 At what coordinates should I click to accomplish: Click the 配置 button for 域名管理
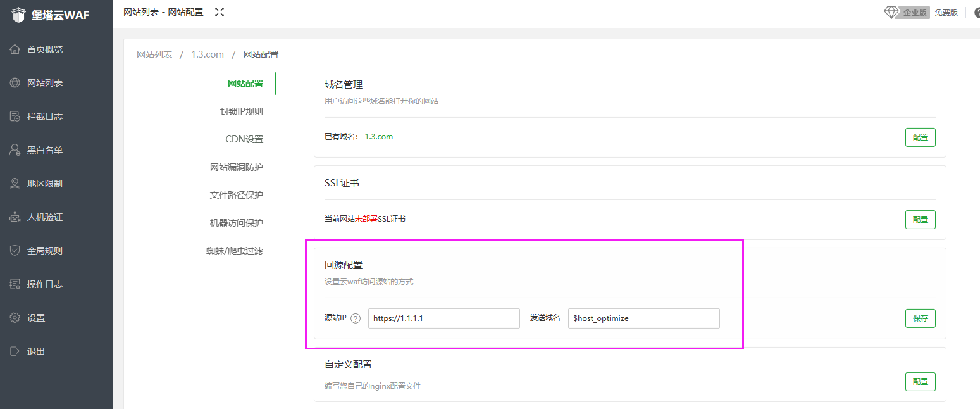(920, 137)
